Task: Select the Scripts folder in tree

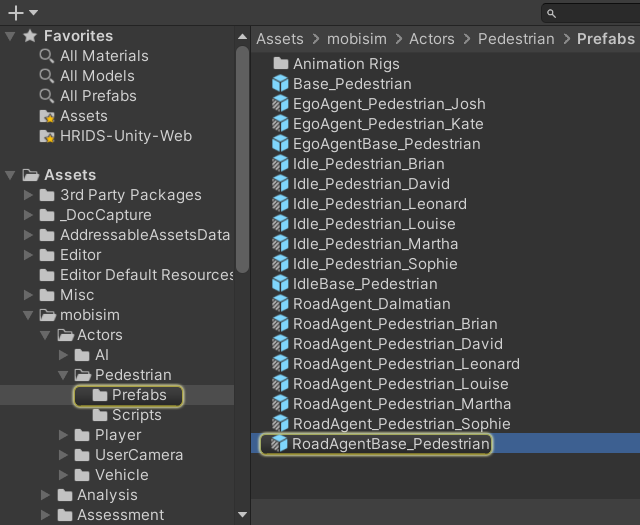Action: pyautogui.click(x=136, y=415)
